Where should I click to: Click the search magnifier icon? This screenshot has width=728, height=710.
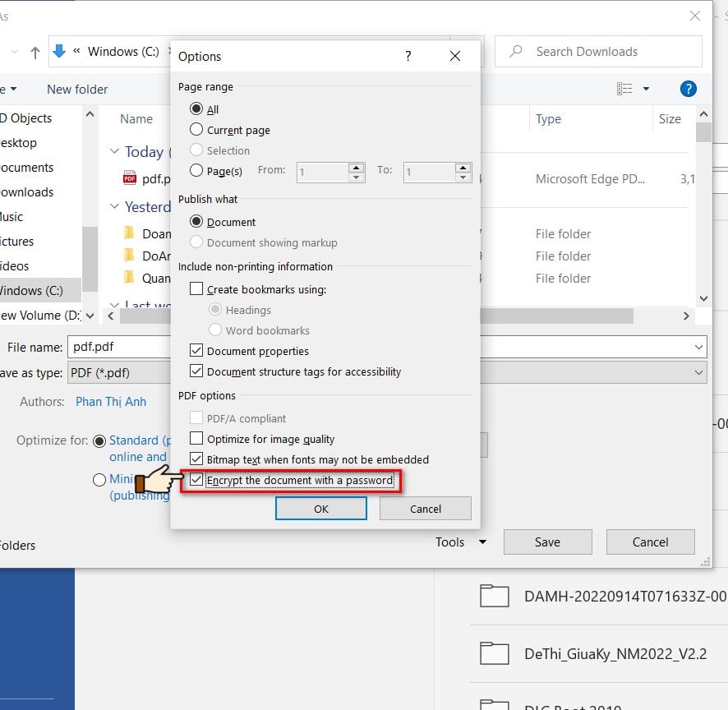516,51
